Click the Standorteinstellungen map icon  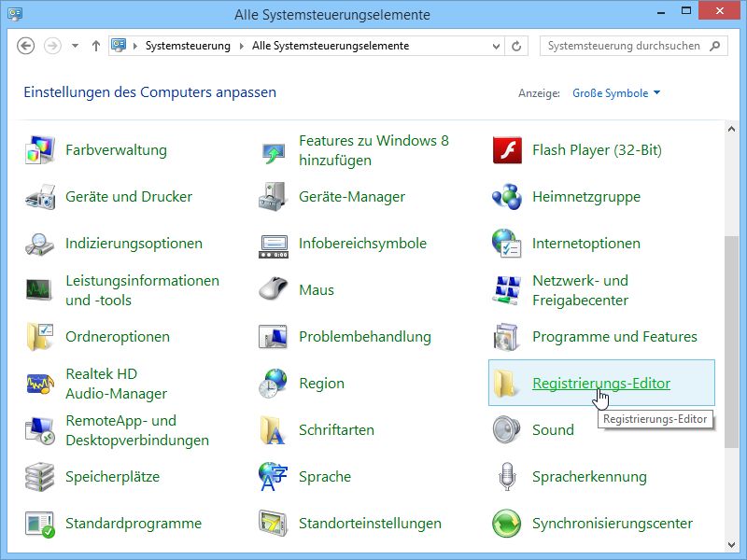coord(274,524)
